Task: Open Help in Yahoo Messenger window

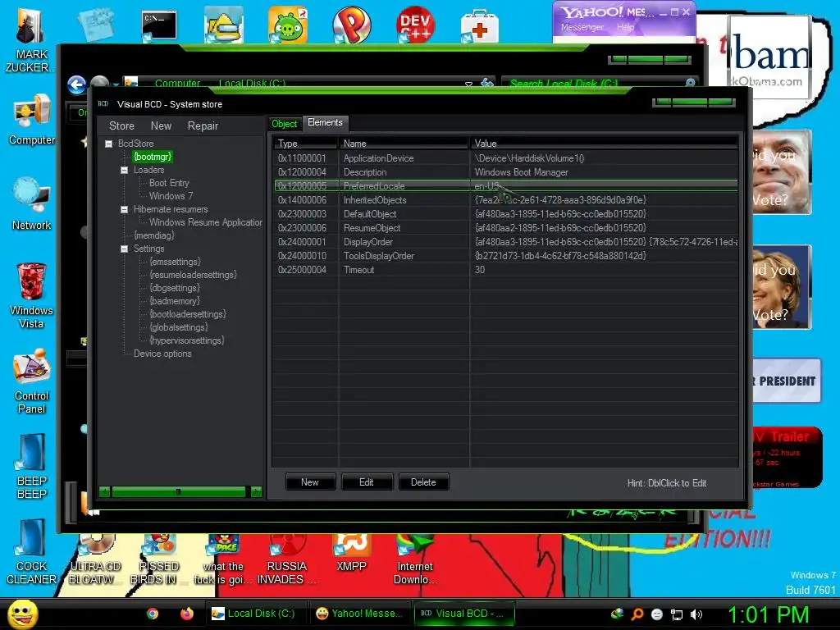Action: point(625,27)
